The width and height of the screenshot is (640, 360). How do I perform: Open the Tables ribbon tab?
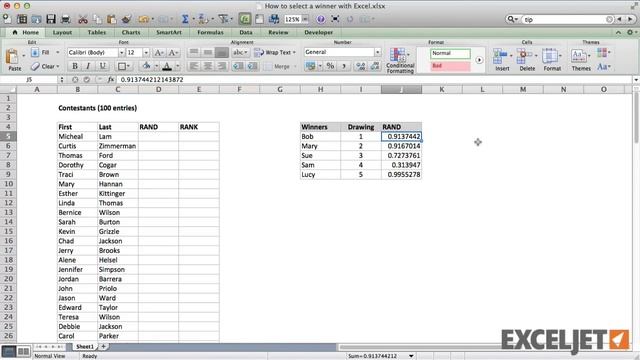[97, 32]
